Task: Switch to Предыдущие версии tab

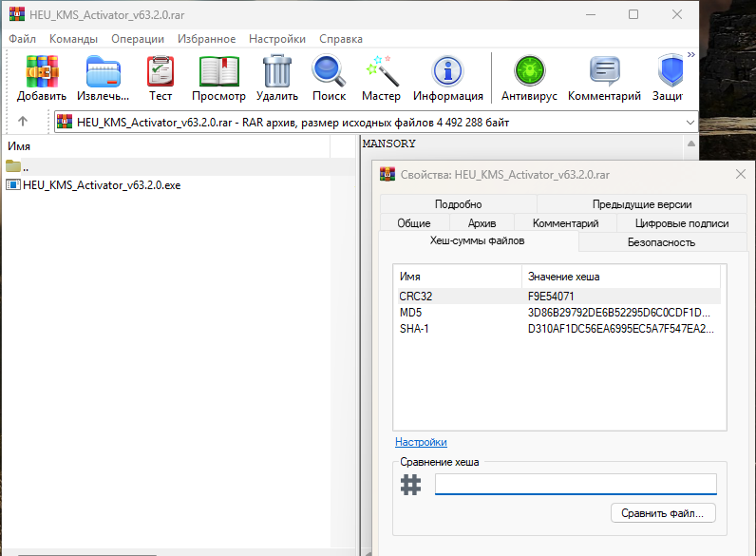Action: point(642,204)
